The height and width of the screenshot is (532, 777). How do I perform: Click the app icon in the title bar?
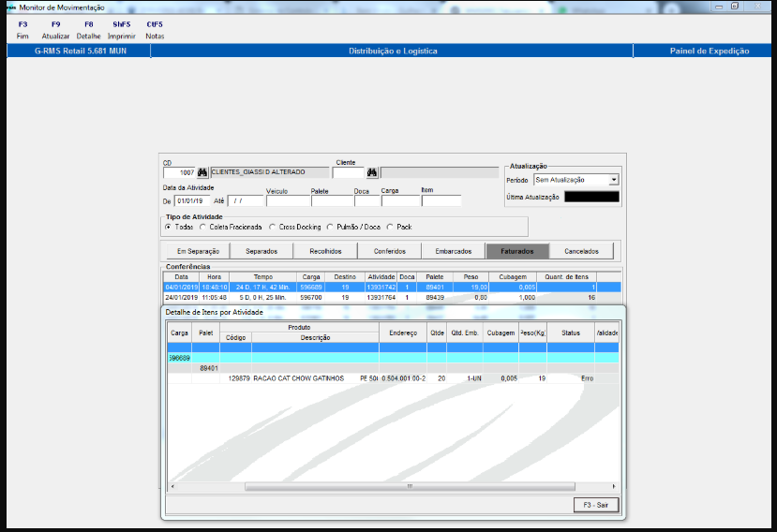[x=11, y=7]
